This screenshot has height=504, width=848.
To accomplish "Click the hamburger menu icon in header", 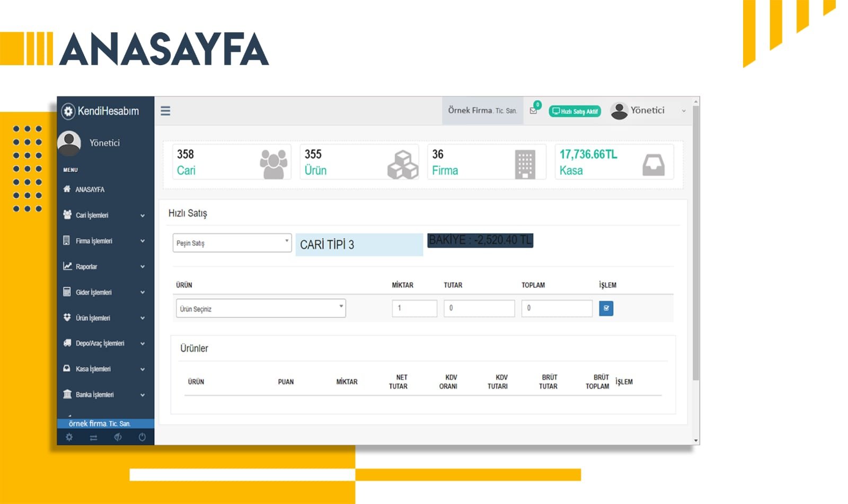I will click(x=165, y=111).
